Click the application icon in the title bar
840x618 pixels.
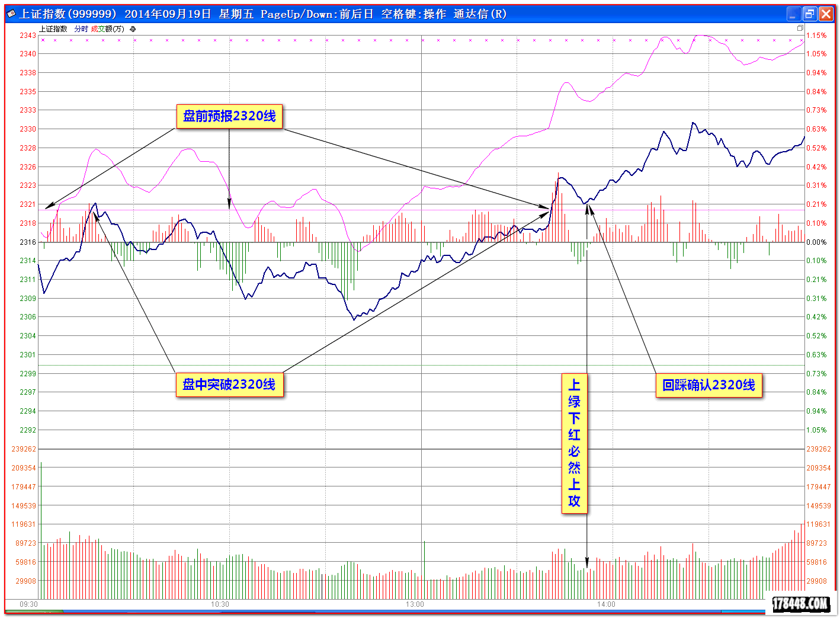11,14
